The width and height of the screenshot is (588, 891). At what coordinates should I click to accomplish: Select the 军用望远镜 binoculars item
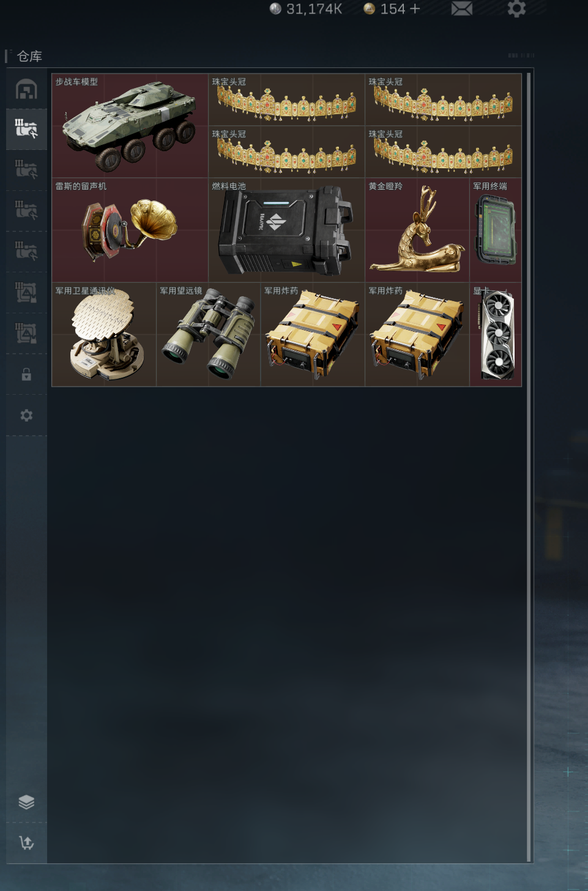[208, 335]
